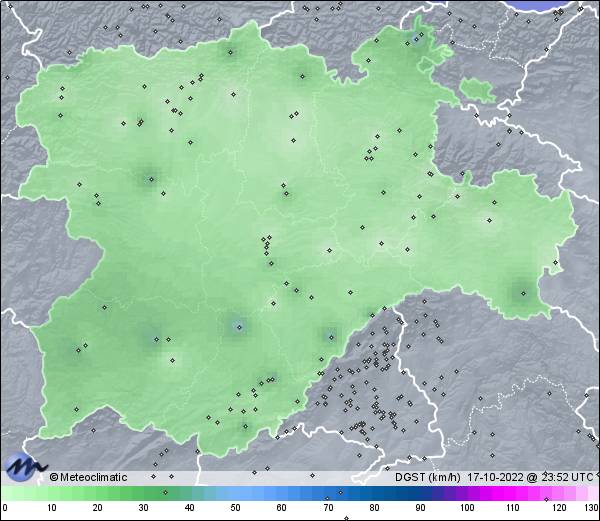This screenshot has width=600, height=521.
Task: Click the station marker on the color bar above 35
Action: [x=165, y=492]
